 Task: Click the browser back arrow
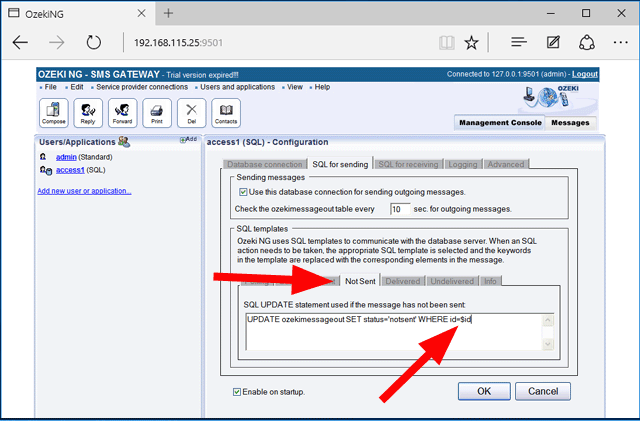[20, 42]
